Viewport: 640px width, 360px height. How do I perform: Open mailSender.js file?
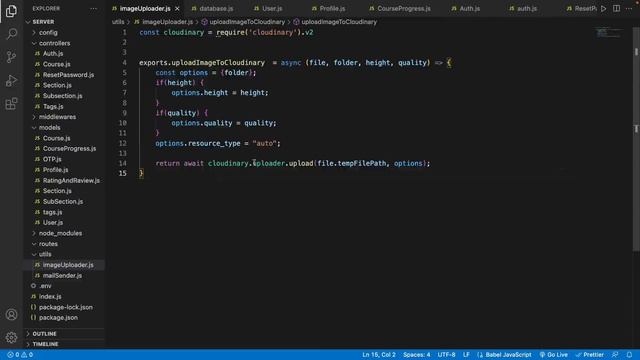[x=62, y=276]
